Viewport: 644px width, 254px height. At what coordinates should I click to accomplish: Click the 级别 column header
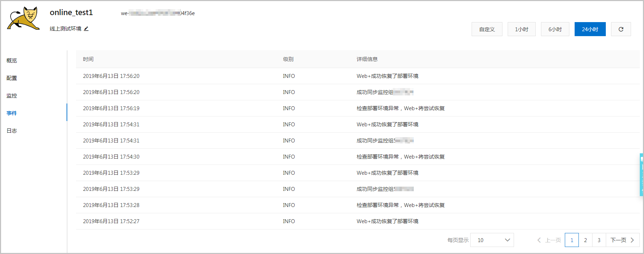[x=288, y=59]
